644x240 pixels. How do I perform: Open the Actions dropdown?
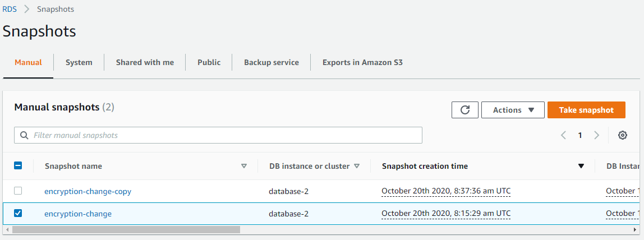pos(513,110)
